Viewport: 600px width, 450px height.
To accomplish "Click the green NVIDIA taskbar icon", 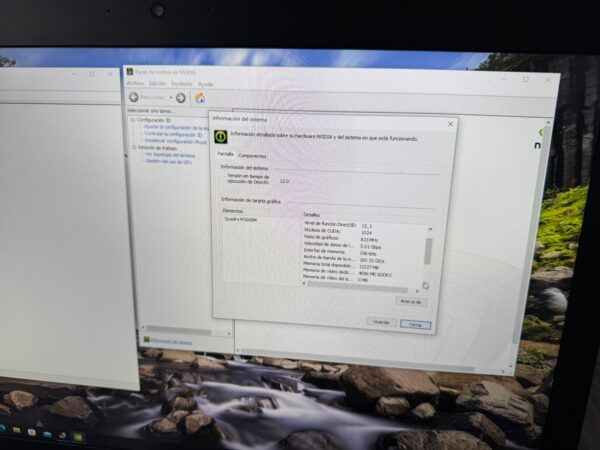I will tap(77, 437).
